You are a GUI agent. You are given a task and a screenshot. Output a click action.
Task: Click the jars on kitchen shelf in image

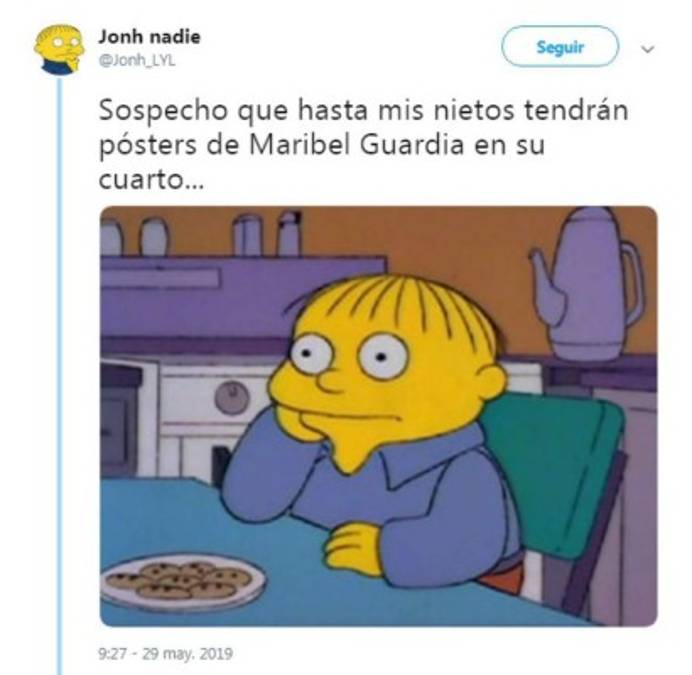[x=201, y=234]
